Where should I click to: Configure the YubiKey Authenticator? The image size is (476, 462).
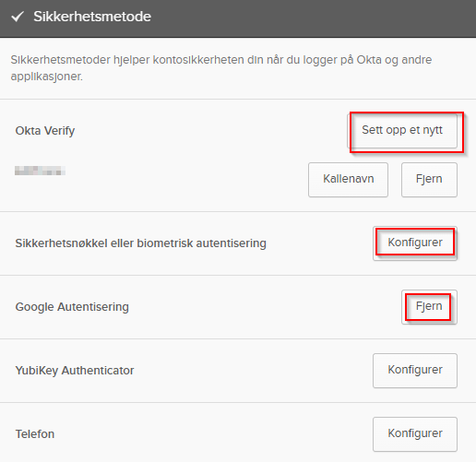(415, 371)
